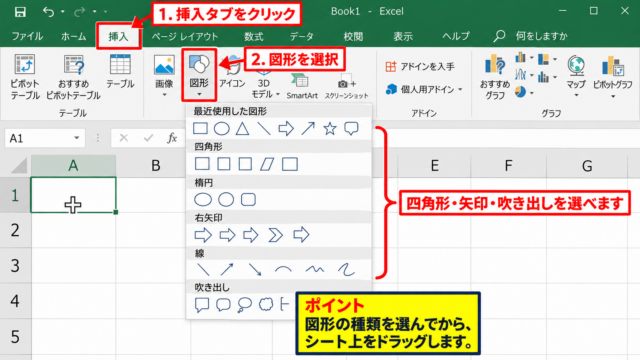This screenshot has width=640, height=360.
Task: Click the 図形 shapes button
Action: 199,75
